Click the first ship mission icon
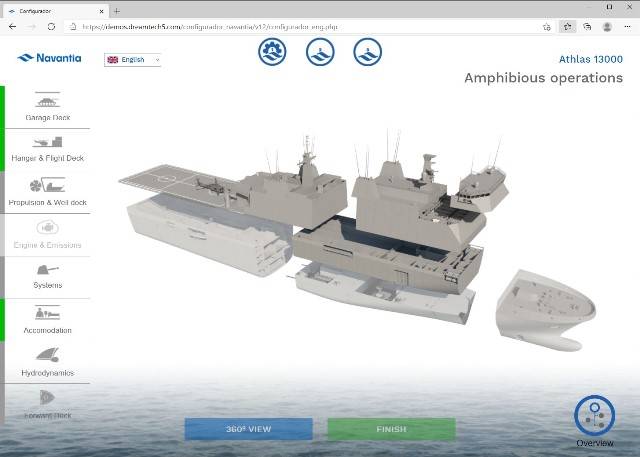Image resolution: width=640 pixels, height=457 pixels. point(272,52)
